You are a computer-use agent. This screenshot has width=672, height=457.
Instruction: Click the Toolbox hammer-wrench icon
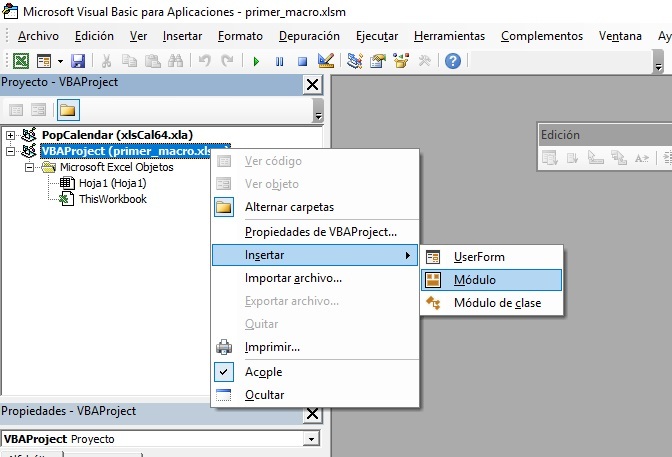point(424,61)
